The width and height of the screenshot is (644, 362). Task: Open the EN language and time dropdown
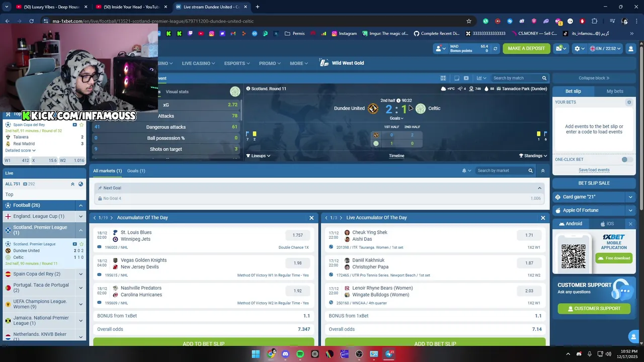pos(605,49)
